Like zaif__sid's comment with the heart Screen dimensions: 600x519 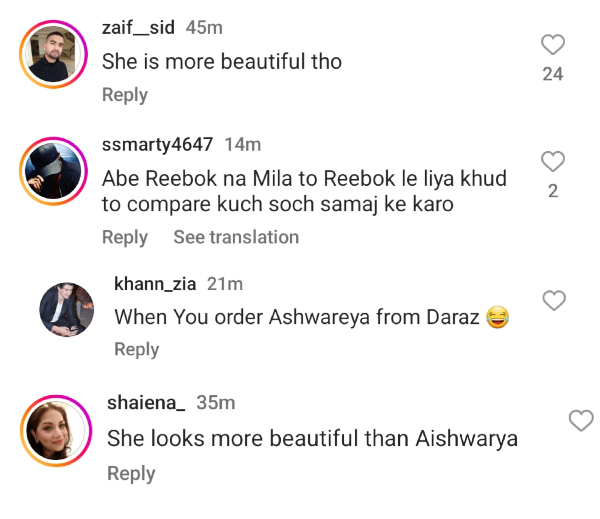click(553, 44)
